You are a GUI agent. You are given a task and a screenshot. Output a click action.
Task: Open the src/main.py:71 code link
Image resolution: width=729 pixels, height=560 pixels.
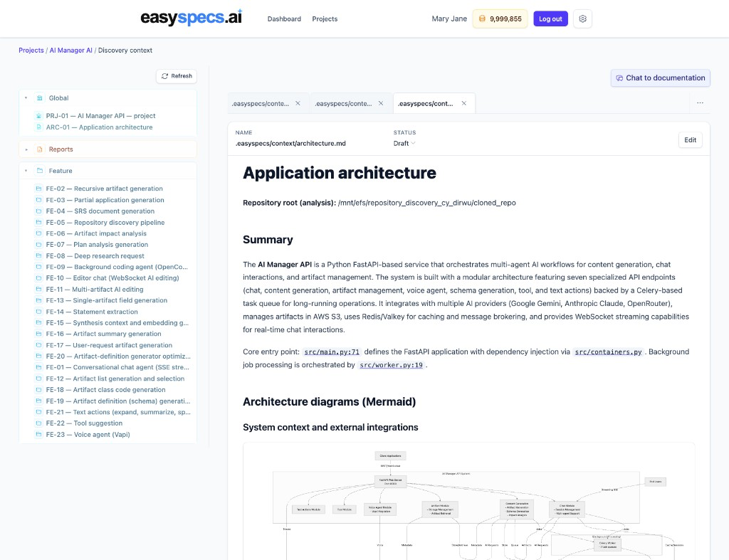(332, 352)
